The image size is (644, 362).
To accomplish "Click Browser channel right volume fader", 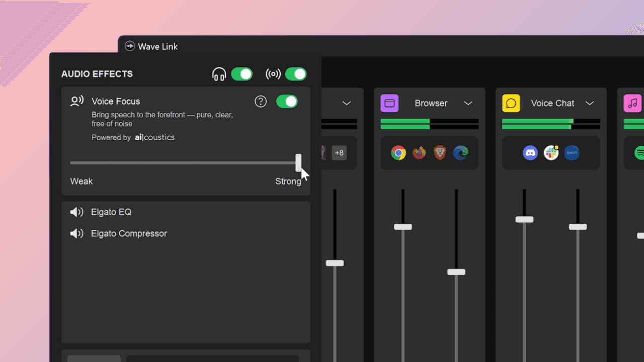I will pyautogui.click(x=456, y=272).
